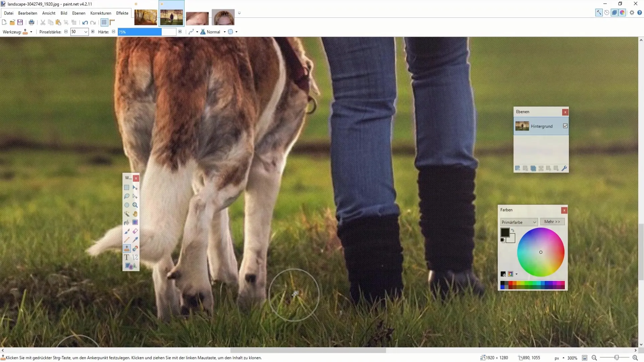Image resolution: width=644 pixels, height=362 pixels.
Task: Add a new layer in Ebenen panel
Action: (518, 168)
